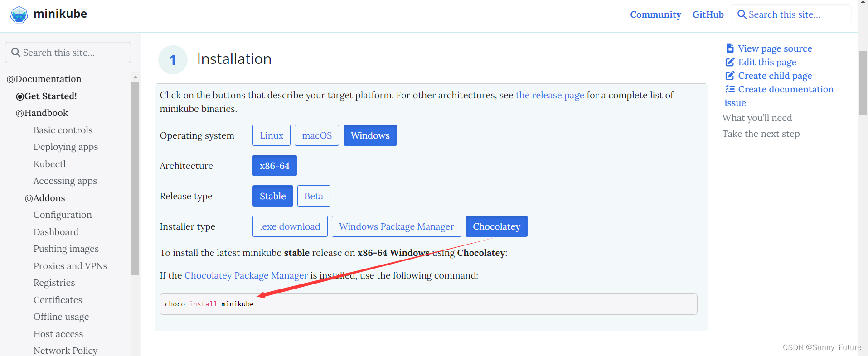
Task: Open Proxies and VPNs page
Action: point(70,266)
